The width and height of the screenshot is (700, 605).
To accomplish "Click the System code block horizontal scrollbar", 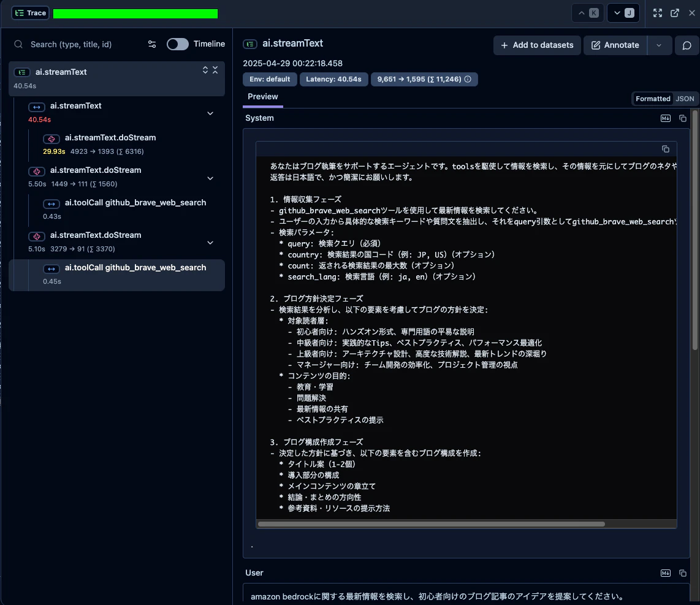I will [432, 524].
